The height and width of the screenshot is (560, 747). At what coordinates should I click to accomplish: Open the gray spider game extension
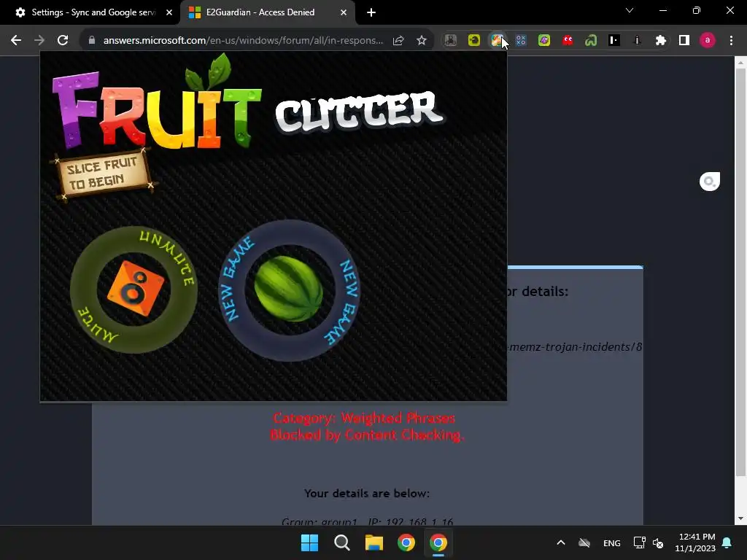point(451,41)
